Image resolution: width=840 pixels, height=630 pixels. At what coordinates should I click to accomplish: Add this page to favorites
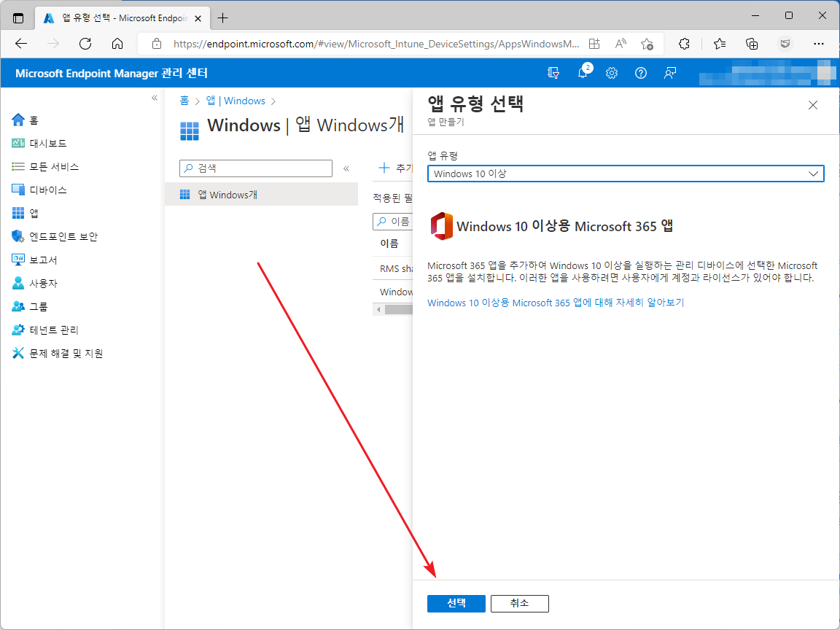(x=647, y=44)
